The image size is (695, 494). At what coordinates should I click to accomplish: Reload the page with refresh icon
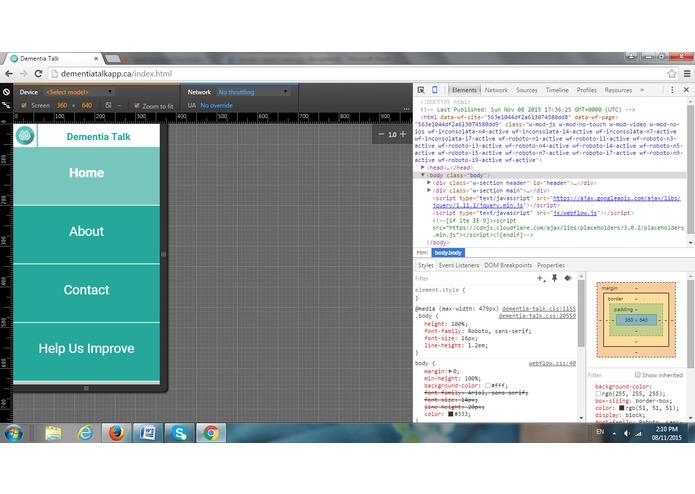tap(39, 74)
